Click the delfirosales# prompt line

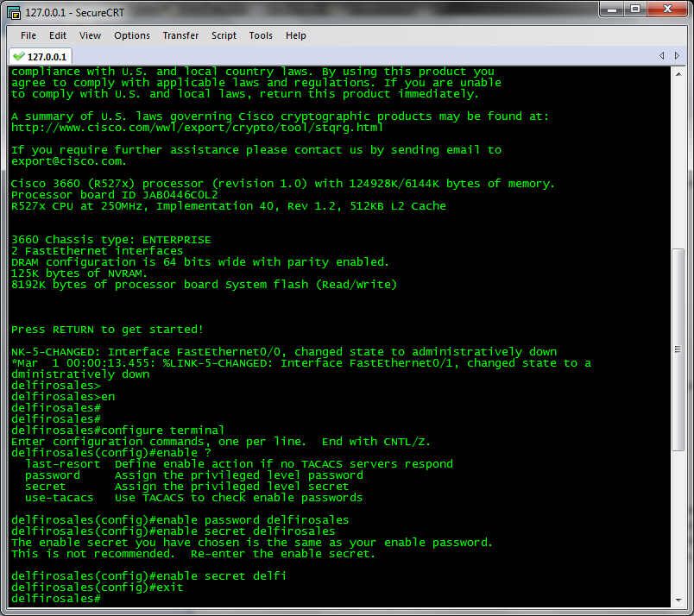pos(56,598)
